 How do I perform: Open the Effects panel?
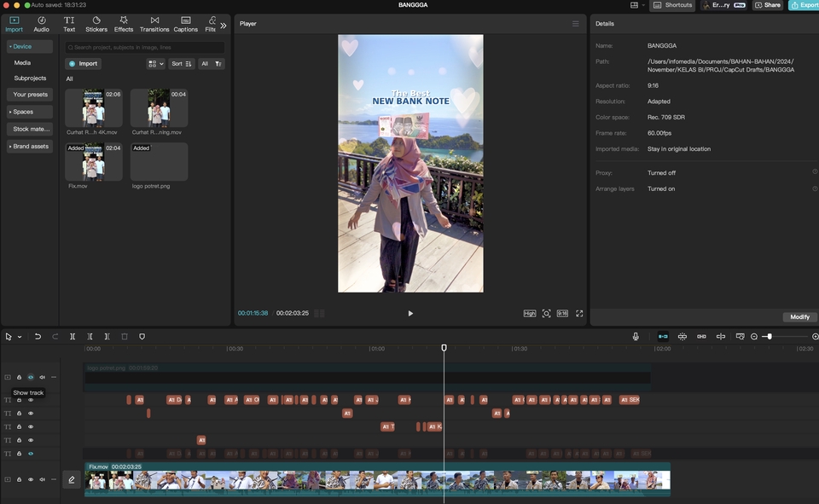123,23
